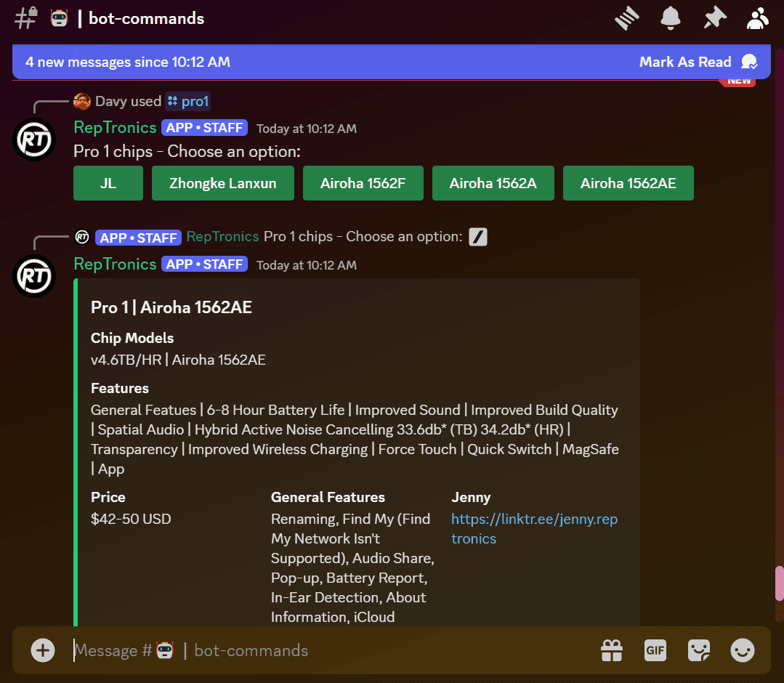
Task: Click v4.6TB/HR | Airoha 1562AE text
Action: pyautogui.click(x=178, y=360)
